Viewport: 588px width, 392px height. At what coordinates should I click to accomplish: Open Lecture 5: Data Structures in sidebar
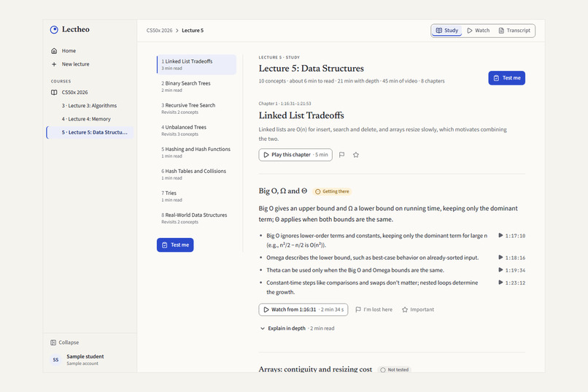(90, 132)
